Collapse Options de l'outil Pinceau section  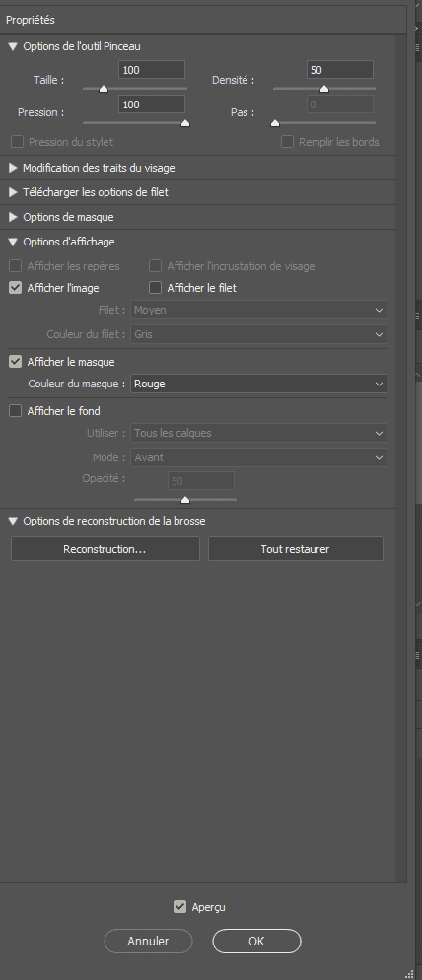pyautogui.click(x=13, y=46)
